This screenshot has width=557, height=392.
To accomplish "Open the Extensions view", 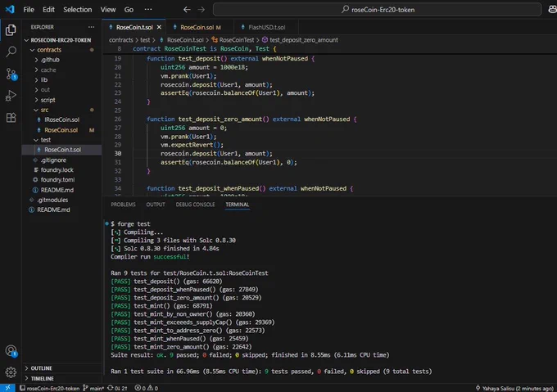I will click(11, 117).
